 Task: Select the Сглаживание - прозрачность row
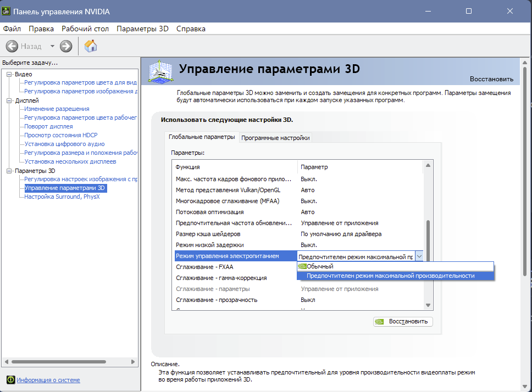click(299, 300)
